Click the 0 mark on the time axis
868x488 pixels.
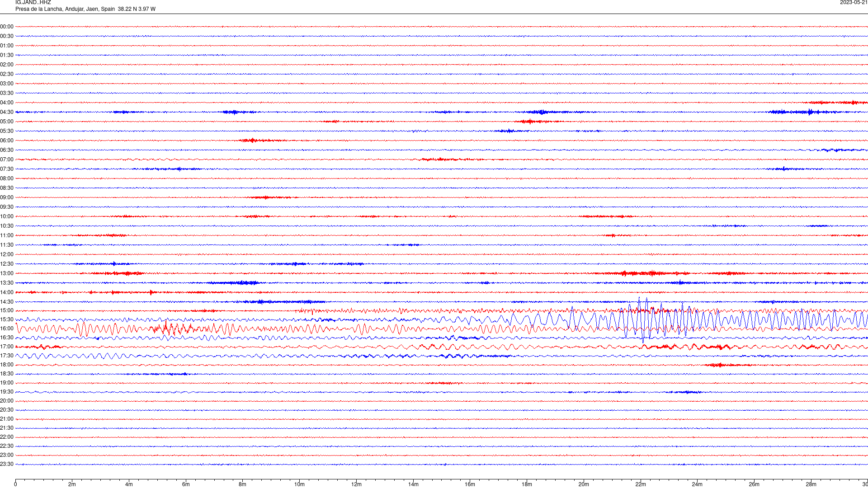click(15, 484)
